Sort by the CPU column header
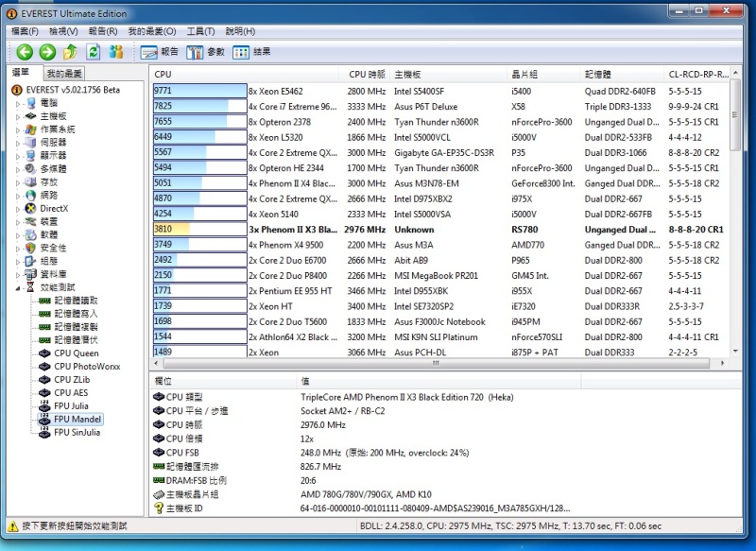The width and height of the screenshot is (756, 551). tap(245, 75)
